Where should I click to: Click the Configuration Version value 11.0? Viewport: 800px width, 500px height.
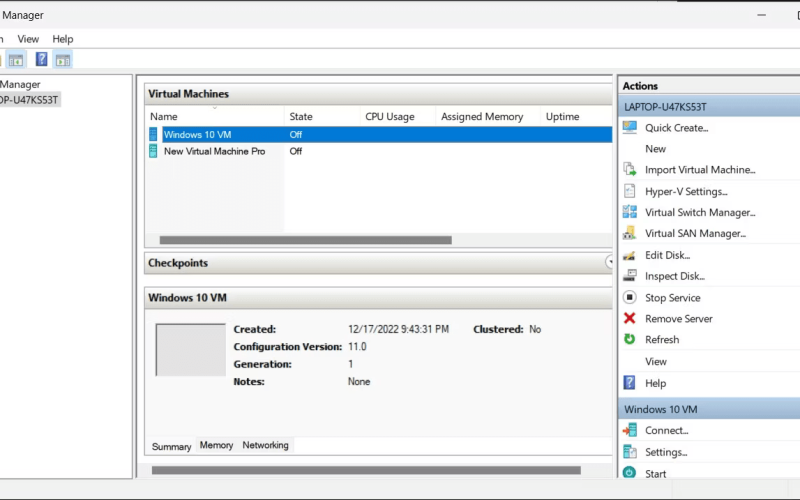(x=357, y=346)
